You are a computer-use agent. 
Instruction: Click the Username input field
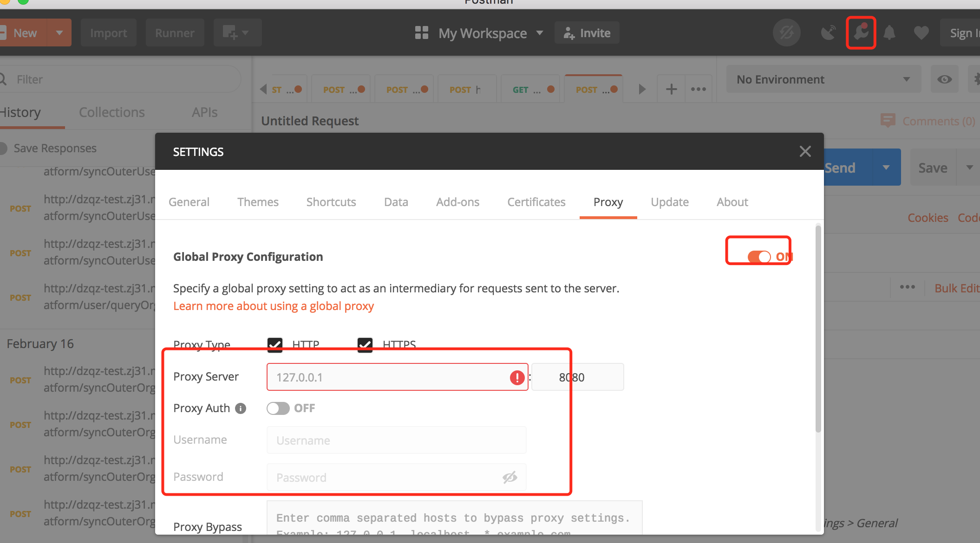pos(396,440)
